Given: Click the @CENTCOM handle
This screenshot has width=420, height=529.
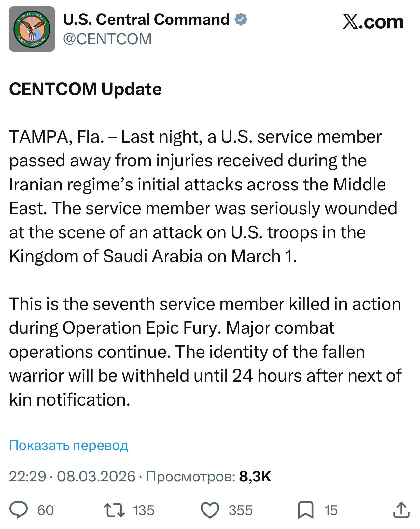Looking at the screenshot, I should 107,39.
